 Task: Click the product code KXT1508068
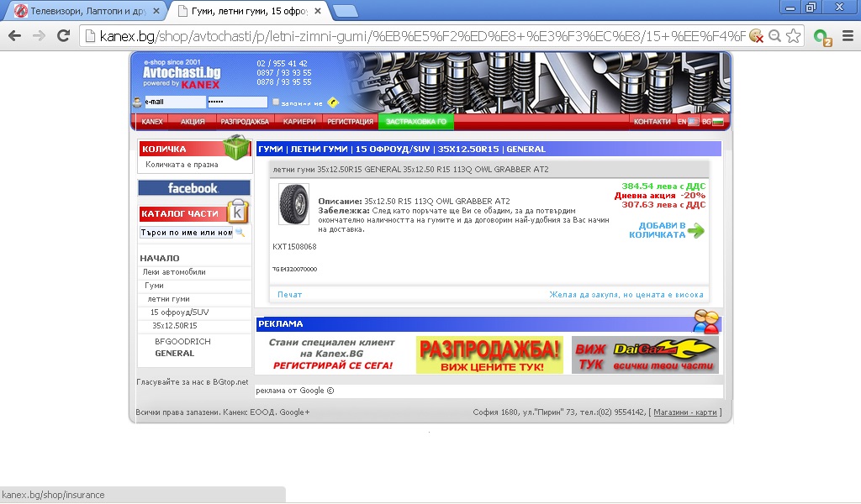tap(294, 247)
